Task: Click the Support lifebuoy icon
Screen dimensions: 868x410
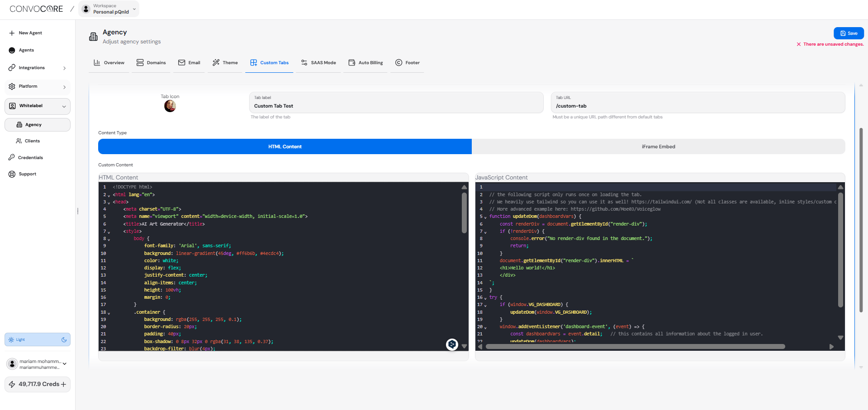Action: click(x=12, y=174)
